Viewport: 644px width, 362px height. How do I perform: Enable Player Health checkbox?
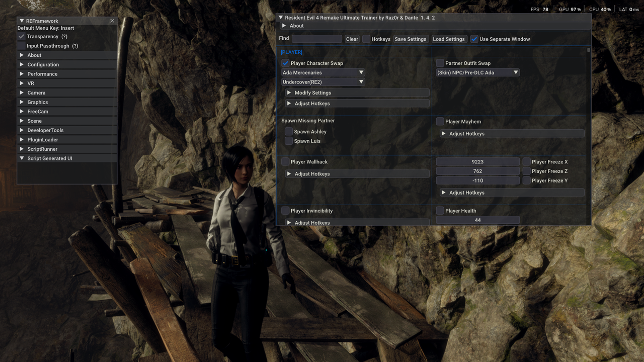(440, 211)
